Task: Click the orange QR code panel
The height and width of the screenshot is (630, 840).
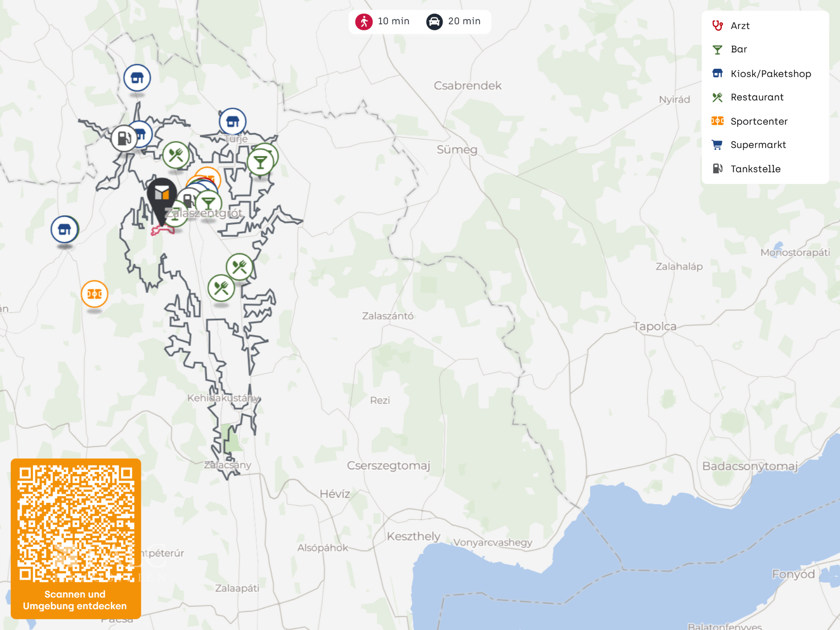Action: 76,539
